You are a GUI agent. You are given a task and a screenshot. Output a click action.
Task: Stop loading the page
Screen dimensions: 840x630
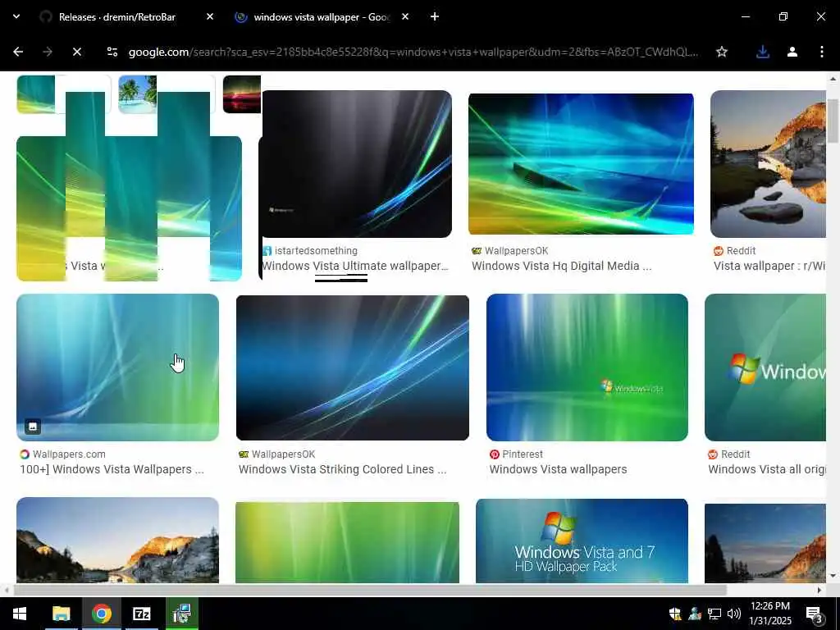point(76,52)
